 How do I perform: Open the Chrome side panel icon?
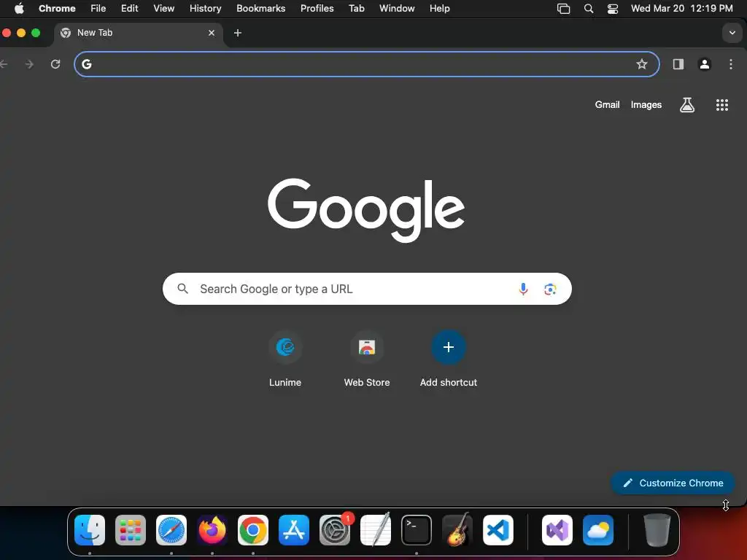click(678, 64)
